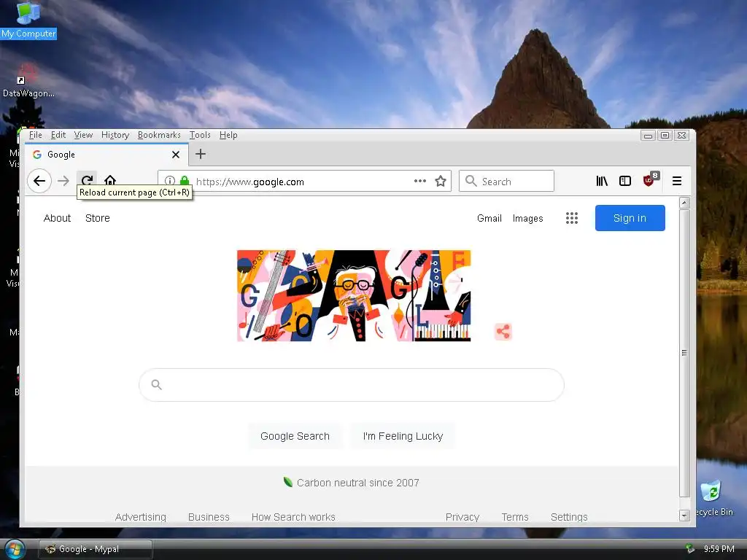
Task: Open the Library bookshelf icon
Action: (602, 181)
